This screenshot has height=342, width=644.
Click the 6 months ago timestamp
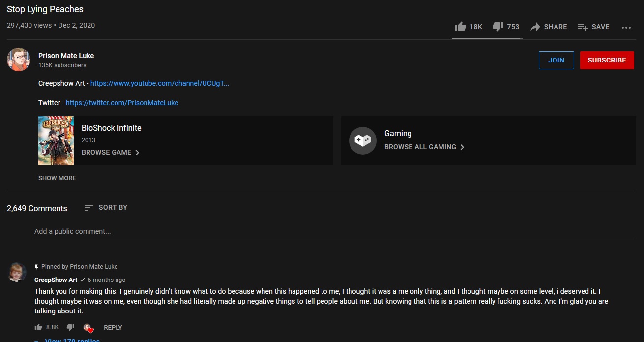[107, 280]
